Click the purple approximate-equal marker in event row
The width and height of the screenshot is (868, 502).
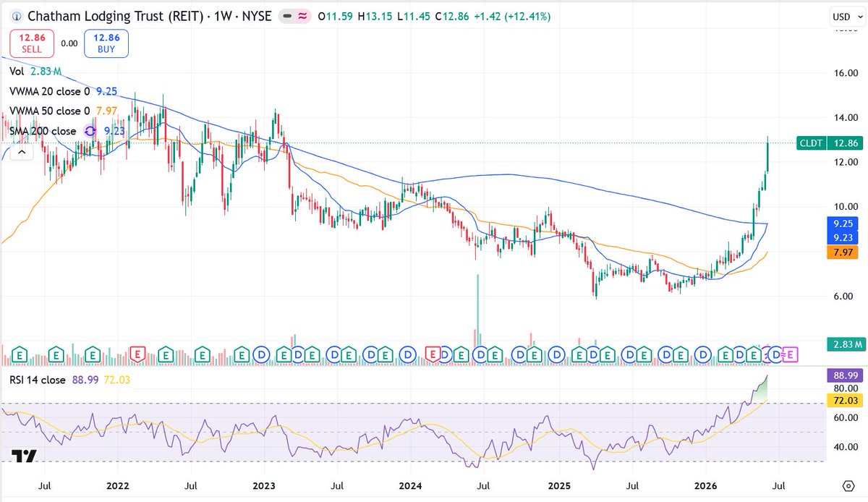click(783, 354)
